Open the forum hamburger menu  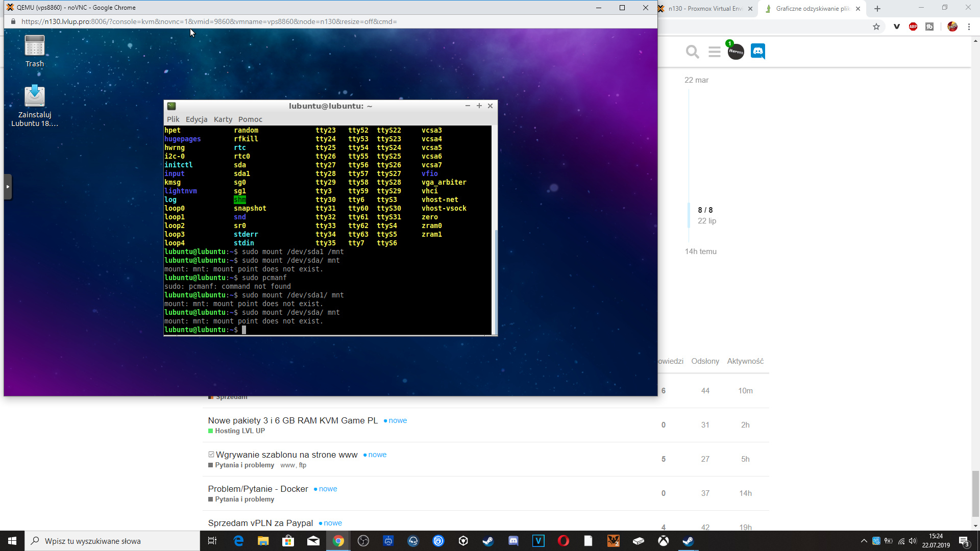pyautogui.click(x=714, y=52)
